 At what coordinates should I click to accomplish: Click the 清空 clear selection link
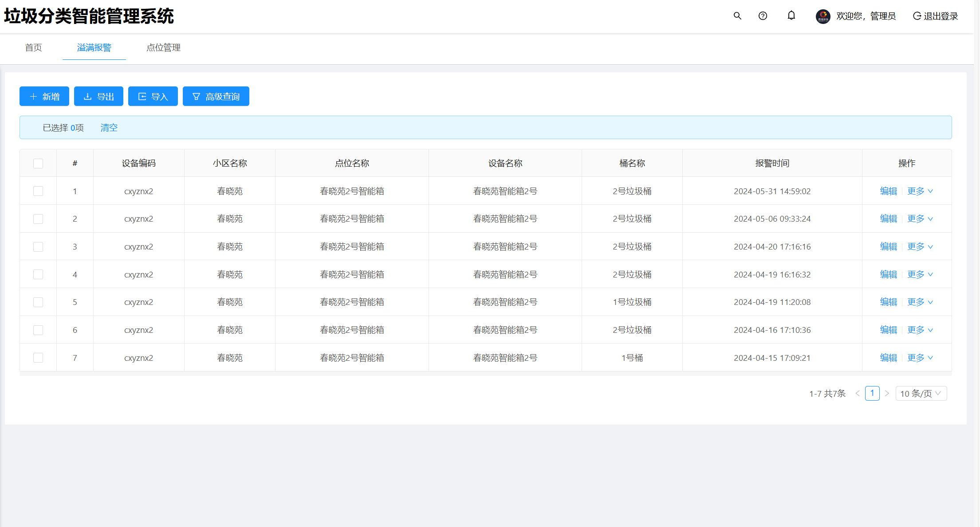point(109,128)
